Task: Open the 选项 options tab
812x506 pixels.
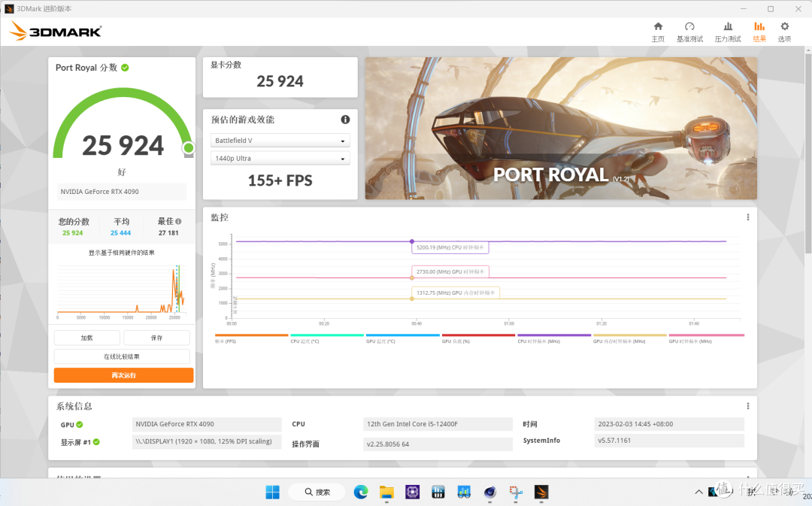Action: (784, 32)
